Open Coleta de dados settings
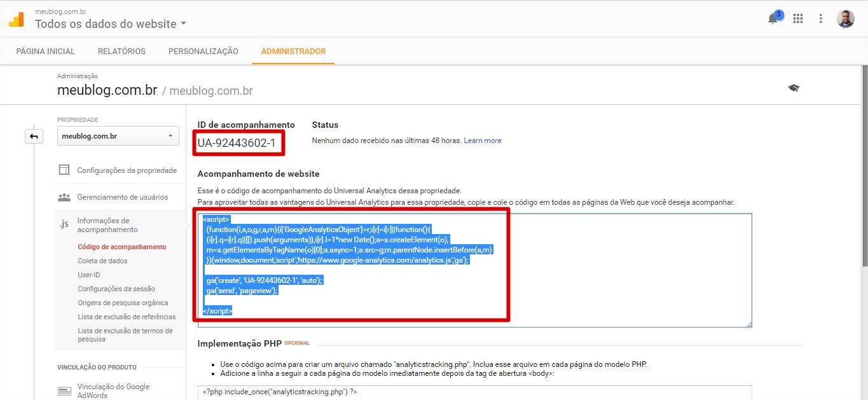 pos(102,261)
